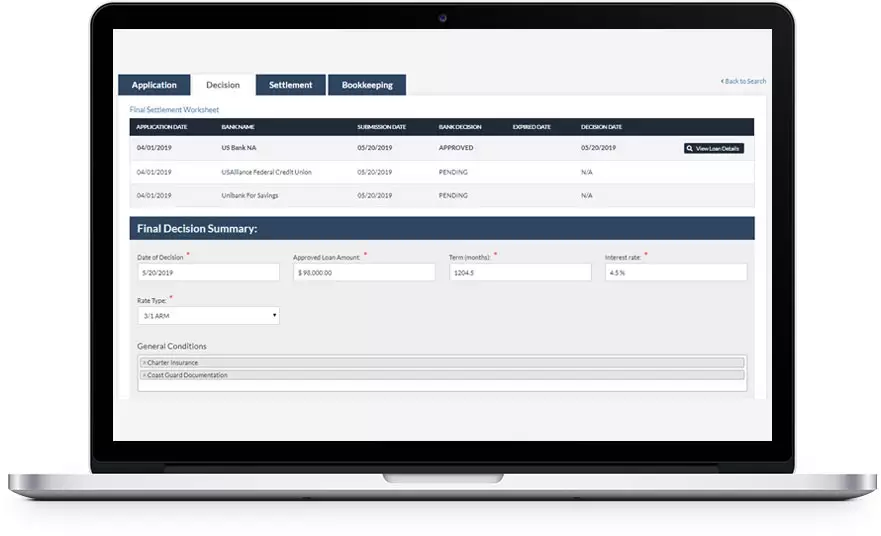Click the View Loan Details button
881x536 pixels.
[714, 148]
